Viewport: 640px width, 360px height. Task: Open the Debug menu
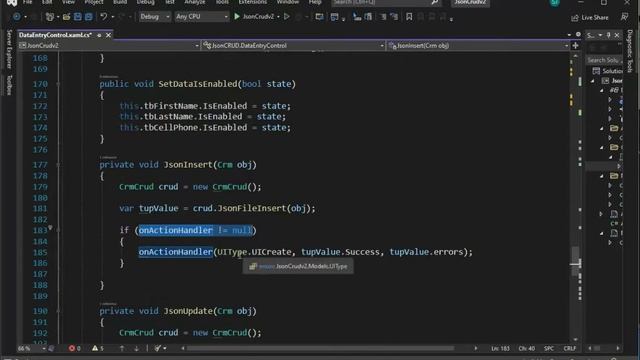click(x=145, y=2)
